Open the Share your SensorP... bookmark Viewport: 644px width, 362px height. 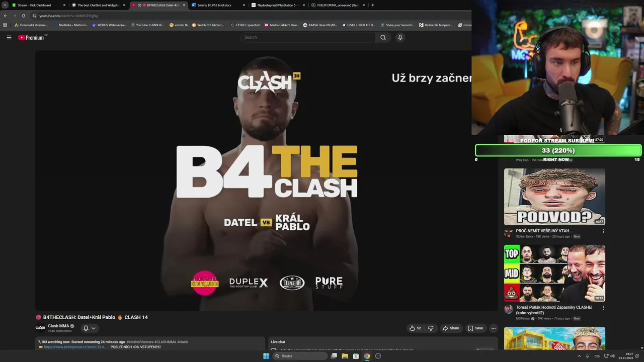[397, 25]
